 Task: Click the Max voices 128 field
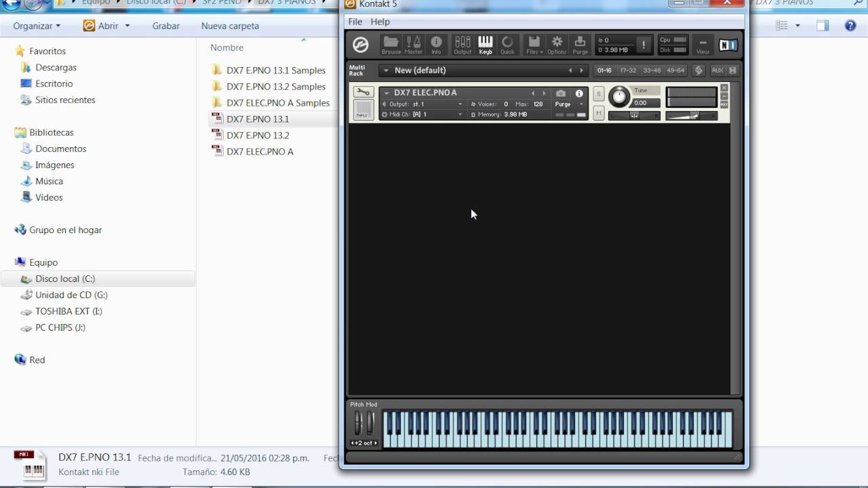pyautogui.click(x=538, y=104)
